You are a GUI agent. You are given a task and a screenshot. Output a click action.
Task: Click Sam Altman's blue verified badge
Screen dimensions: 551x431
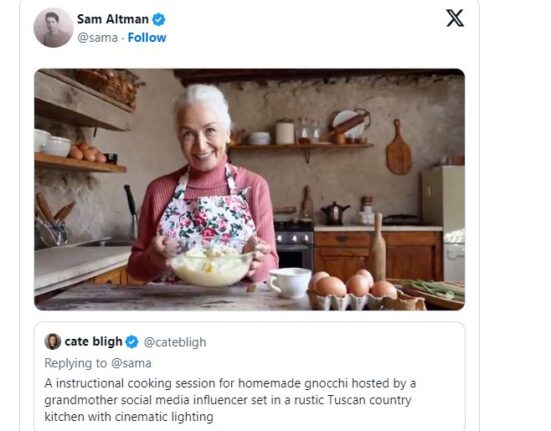click(x=158, y=19)
